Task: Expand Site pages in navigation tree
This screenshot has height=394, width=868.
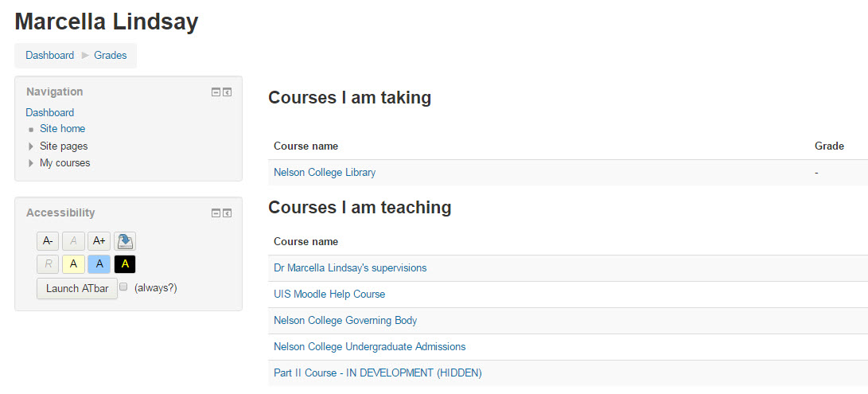Action: [x=31, y=146]
